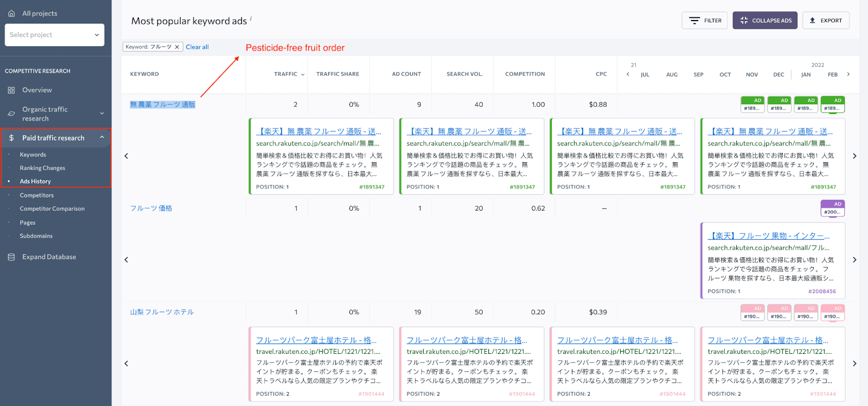This screenshot has width=868, height=406.
Task: Click the info icon beside Most popular keyword ads
Action: click(251, 18)
